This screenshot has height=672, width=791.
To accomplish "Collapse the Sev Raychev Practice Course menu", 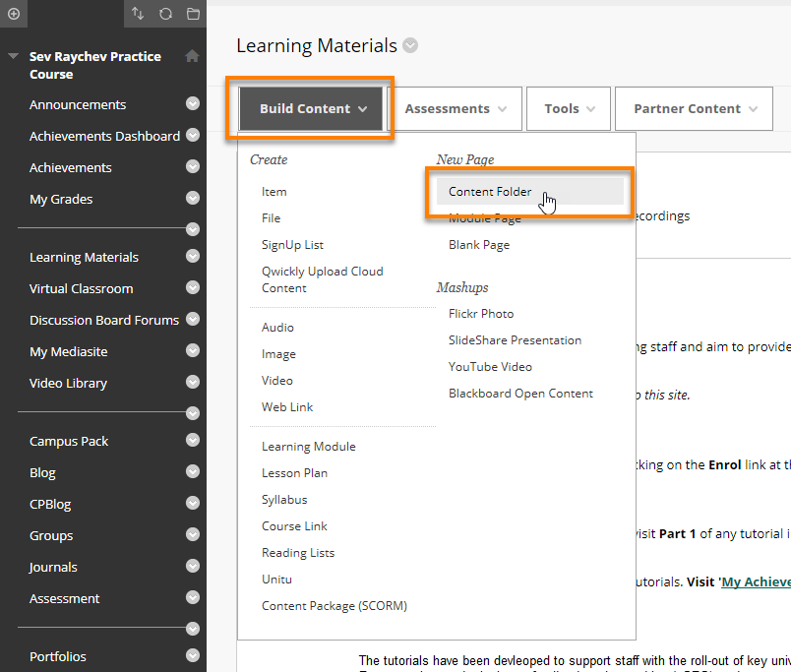I will [13, 57].
